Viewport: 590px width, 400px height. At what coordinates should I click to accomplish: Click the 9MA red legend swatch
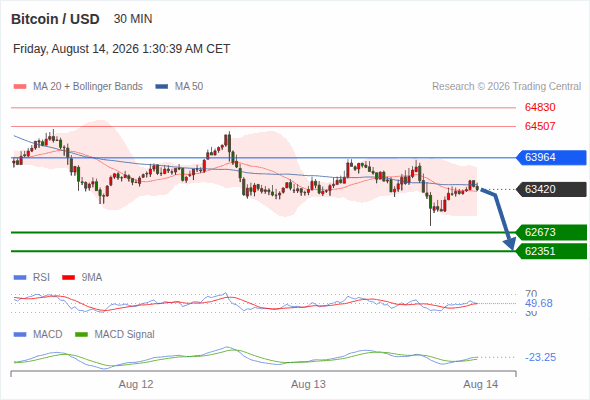(68, 278)
